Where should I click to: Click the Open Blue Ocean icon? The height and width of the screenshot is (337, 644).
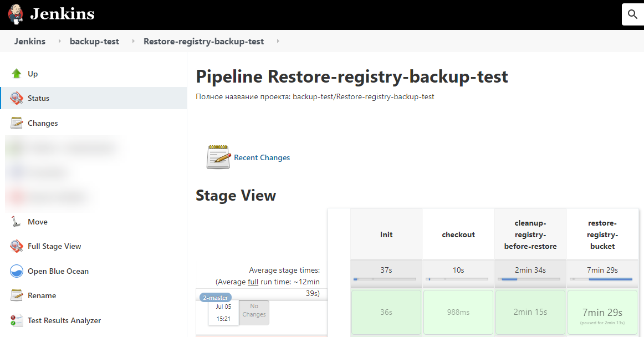point(17,271)
